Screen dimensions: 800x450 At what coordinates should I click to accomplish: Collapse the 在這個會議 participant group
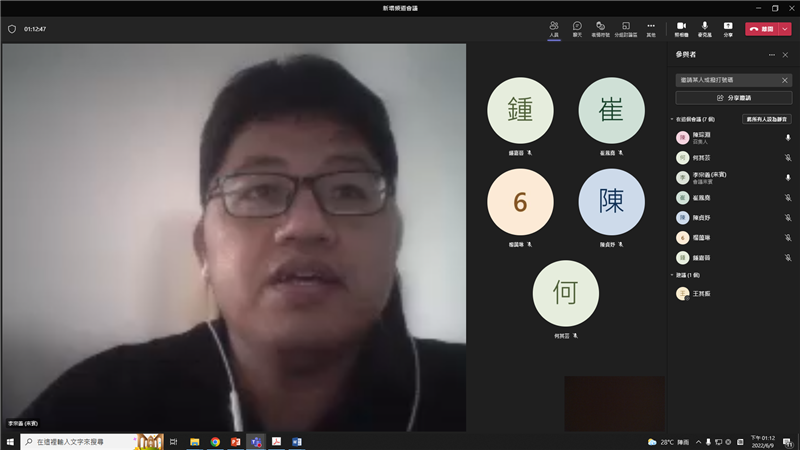tap(672, 119)
